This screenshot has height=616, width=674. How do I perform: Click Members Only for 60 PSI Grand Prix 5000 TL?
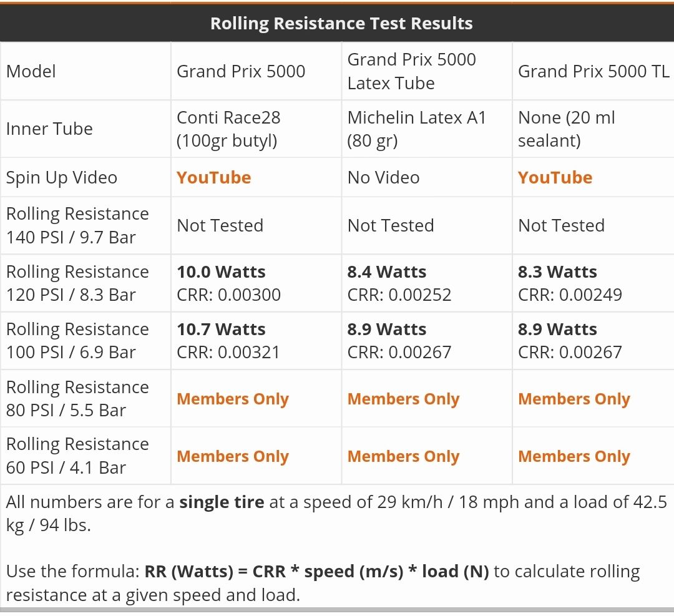tap(574, 456)
